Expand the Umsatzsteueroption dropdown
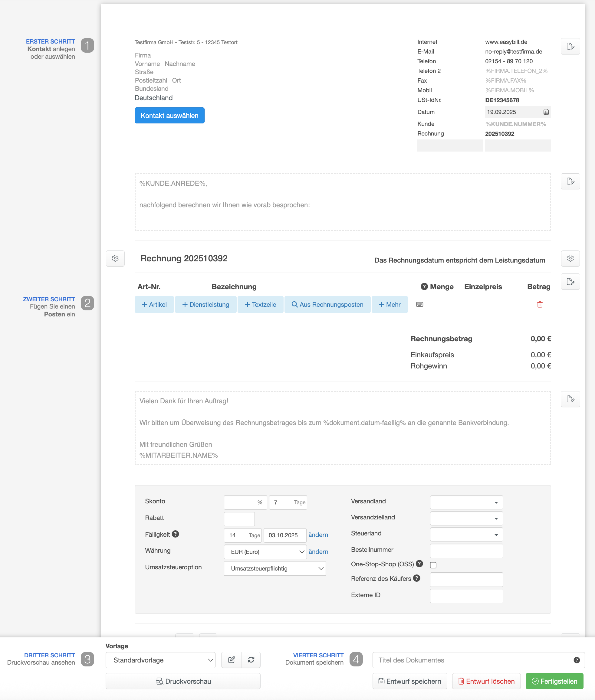The image size is (595, 700). 274,568
